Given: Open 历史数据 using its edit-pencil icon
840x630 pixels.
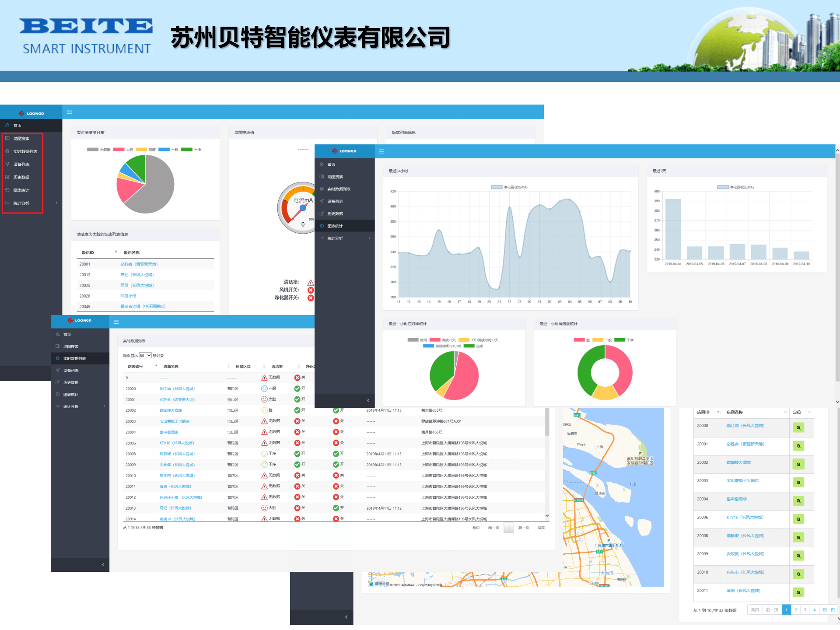Looking at the screenshot, I should pos(7,177).
